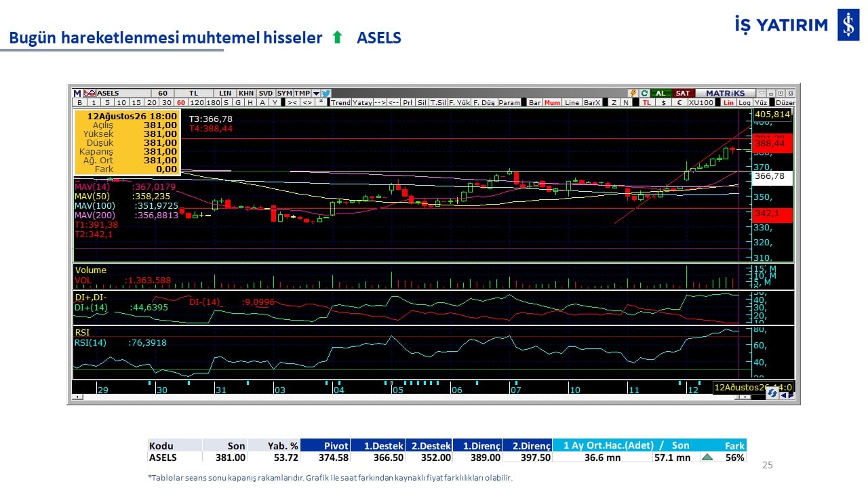The height and width of the screenshot is (488, 868).
Task: Click the chart refresh icon at bottom right
Action: [772, 393]
